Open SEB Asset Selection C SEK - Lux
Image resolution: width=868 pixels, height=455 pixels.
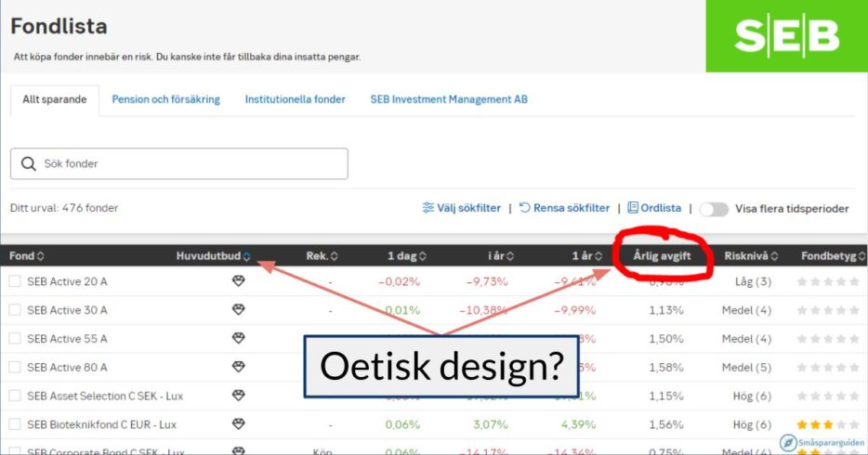pyautogui.click(x=105, y=396)
